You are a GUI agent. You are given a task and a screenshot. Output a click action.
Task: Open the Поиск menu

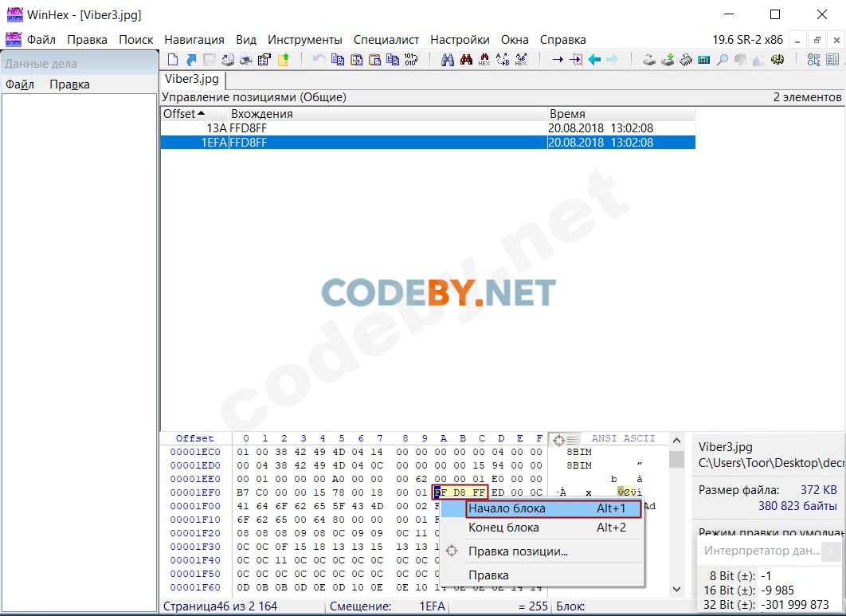tap(136, 40)
